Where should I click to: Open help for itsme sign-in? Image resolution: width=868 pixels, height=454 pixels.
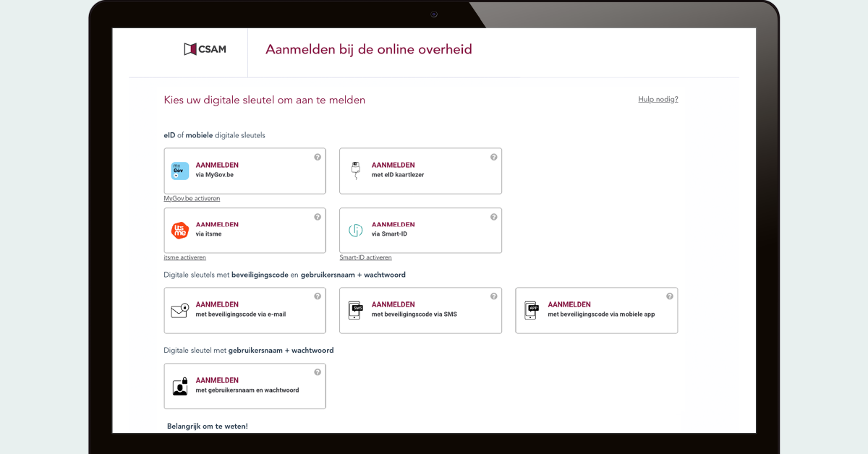tap(318, 217)
